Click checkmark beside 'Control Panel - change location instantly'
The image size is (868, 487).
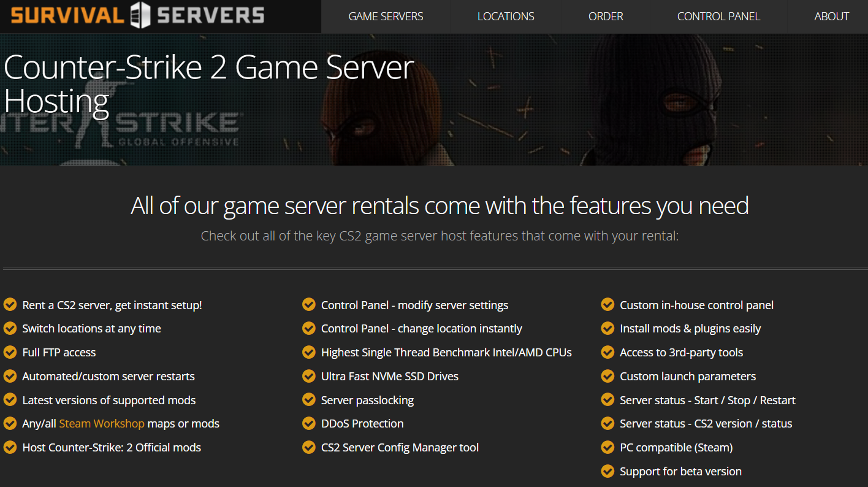309,329
